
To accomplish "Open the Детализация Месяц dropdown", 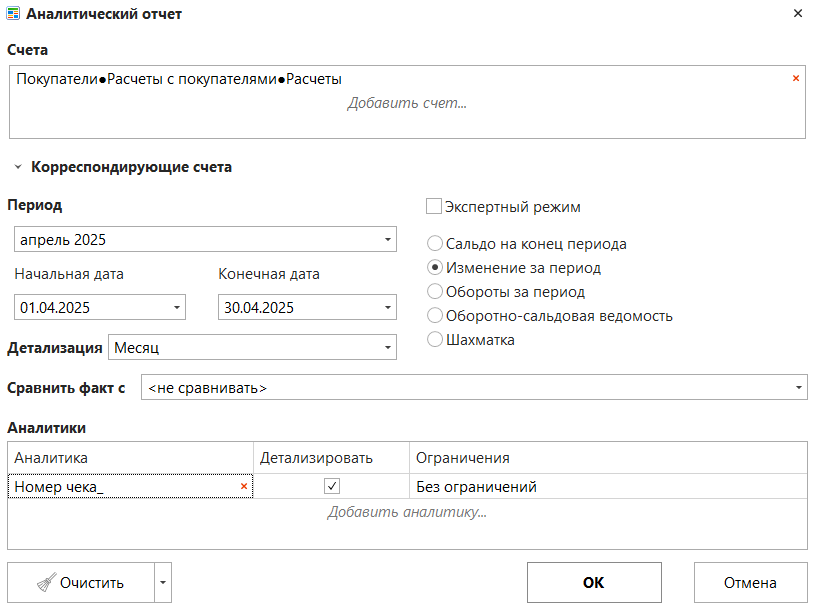I will pos(387,348).
